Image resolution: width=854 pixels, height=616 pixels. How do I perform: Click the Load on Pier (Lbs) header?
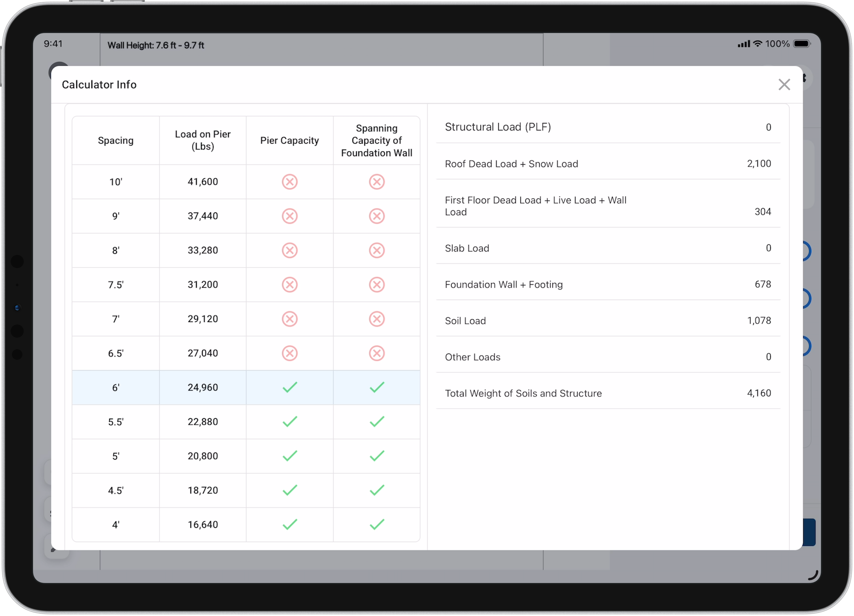click(x=203, y=140)
